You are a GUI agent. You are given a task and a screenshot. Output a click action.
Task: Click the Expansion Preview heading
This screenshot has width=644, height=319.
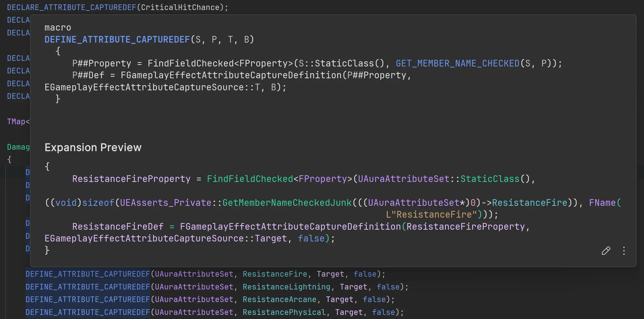point(93,148)
